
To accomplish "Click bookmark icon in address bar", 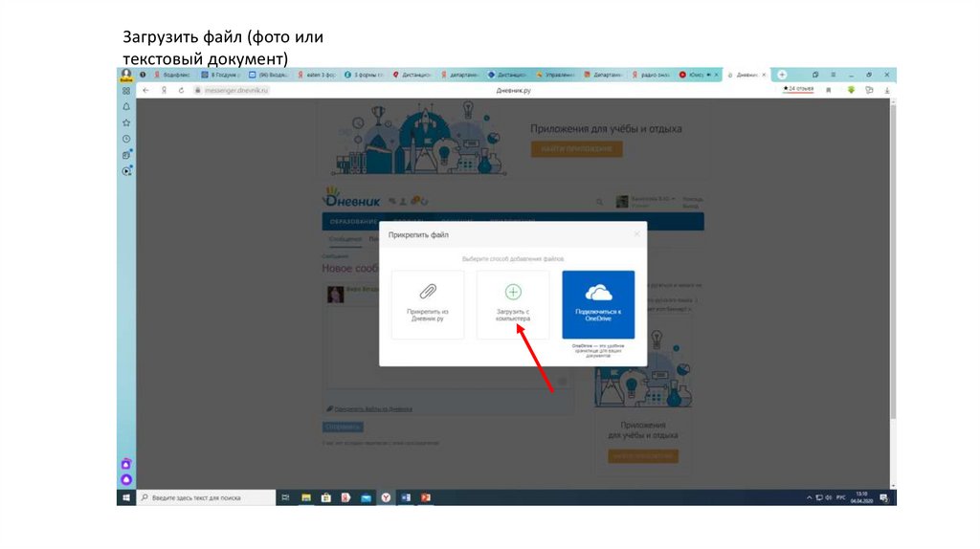I will (829, 91).
